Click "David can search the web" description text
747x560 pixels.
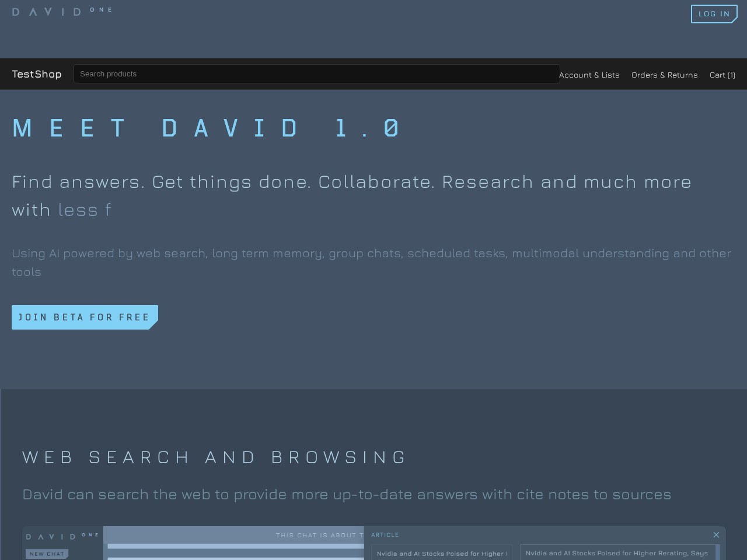tap(347, 494)
